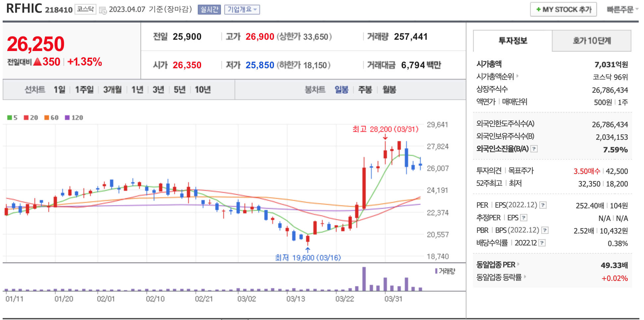Click help icon beside PBR BPS(2022.12)

coord(545,230)
